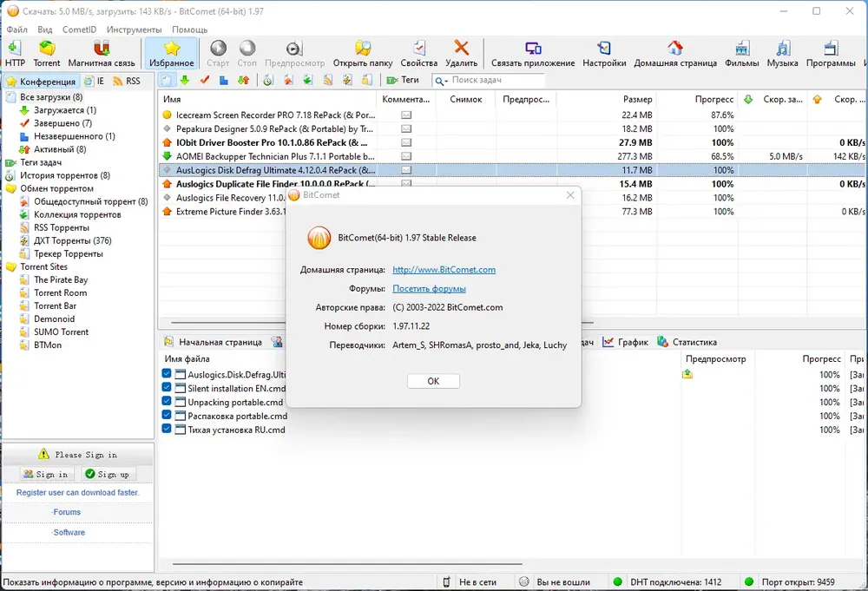Open the Файл menu
Screen dimensions: 868x591
[17, 30]
